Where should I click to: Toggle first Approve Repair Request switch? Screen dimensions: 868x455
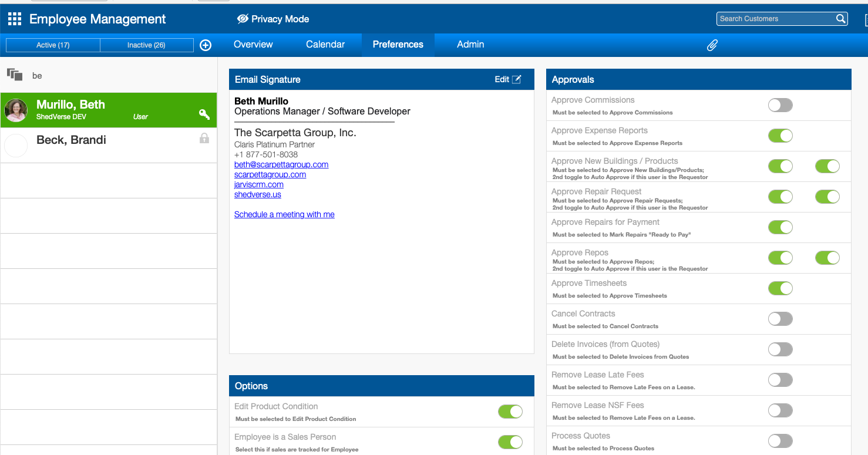780,197
